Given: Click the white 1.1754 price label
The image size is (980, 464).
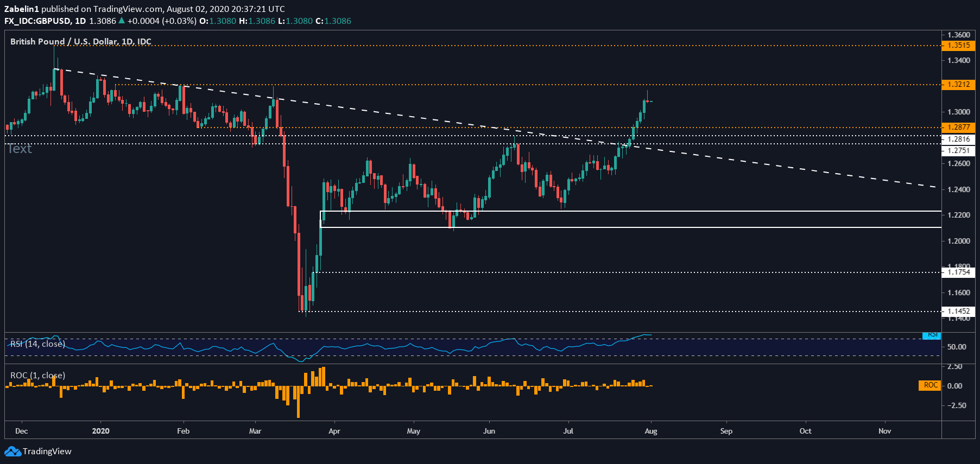Looking at the screenshot, I should pyautogui.click(x=958, y=272).
